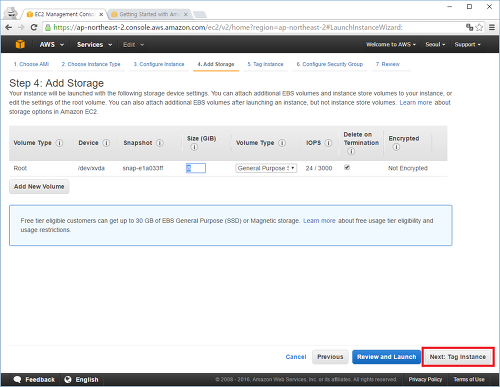Click the globe icon beside English
500x387 pixels.
(x=68, y=379)
